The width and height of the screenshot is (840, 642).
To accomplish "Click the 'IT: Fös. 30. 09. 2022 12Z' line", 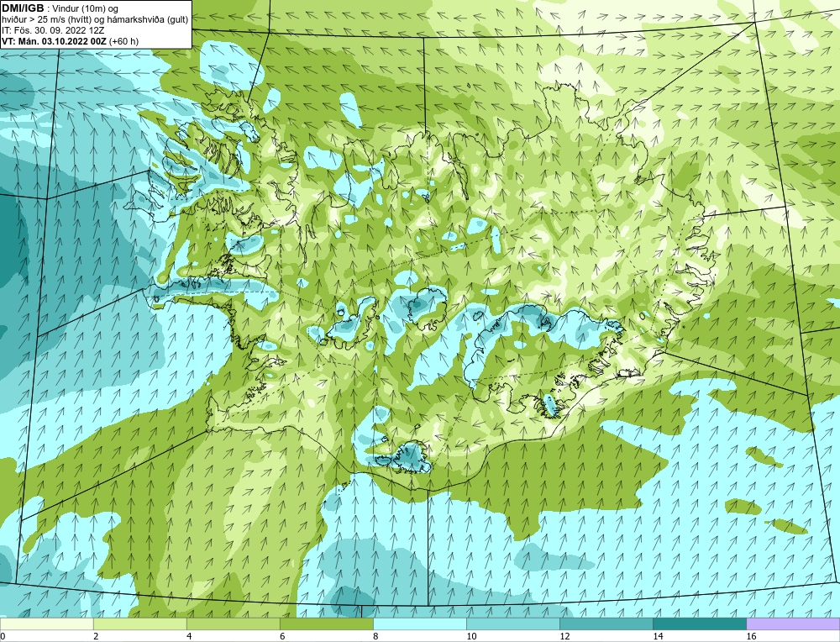I will 53,30.
